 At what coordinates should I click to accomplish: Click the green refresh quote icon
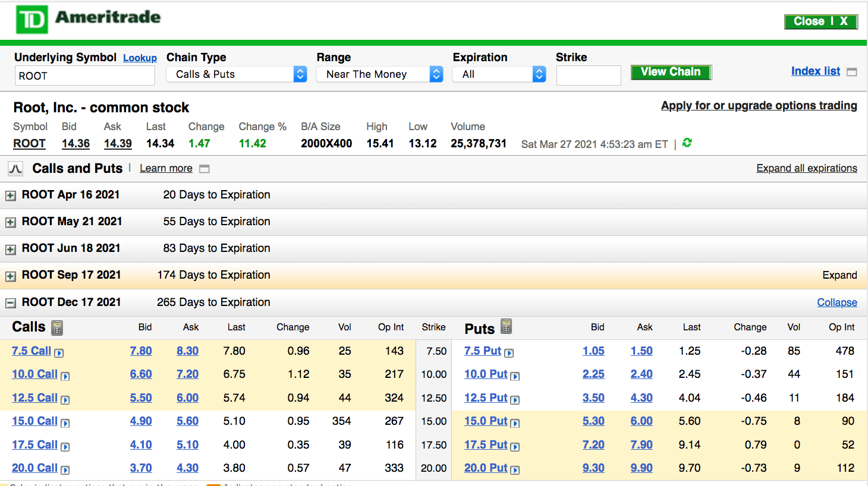(x=687, y=143)
